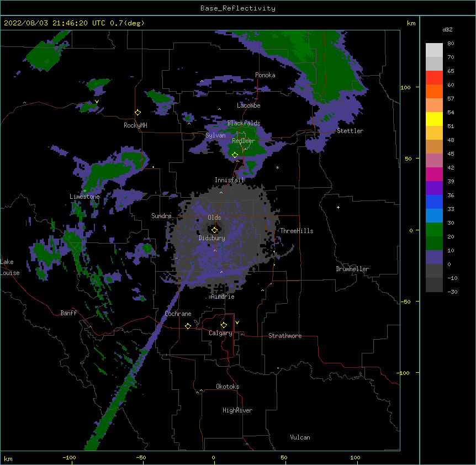Select the magenta 39-42 dBZ legend swatch
476x465 pixels.
point(434,174)
